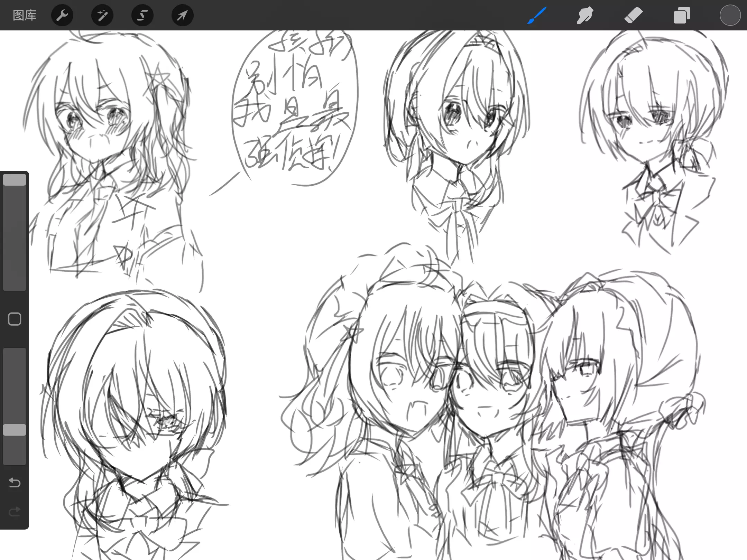Tap the square Modify button on sidebar
The image size is (747, 560).
pyautogui.click(x=15, y=319)
